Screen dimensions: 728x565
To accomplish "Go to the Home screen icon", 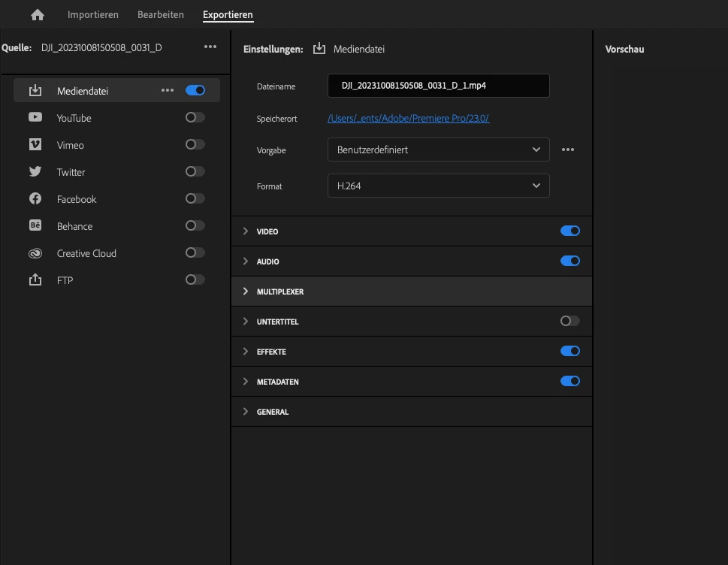I will [x=38, y=15].
